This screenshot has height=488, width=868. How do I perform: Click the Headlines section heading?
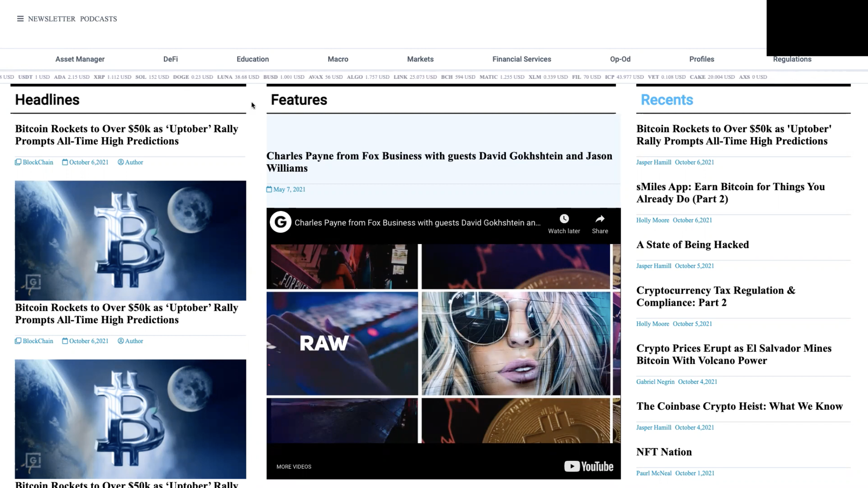[47, 100]
